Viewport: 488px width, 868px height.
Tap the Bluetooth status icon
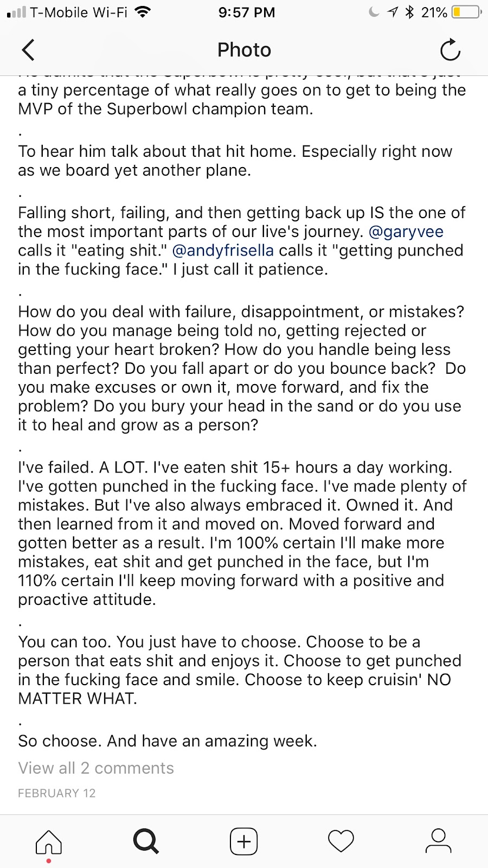click(409, 12)
